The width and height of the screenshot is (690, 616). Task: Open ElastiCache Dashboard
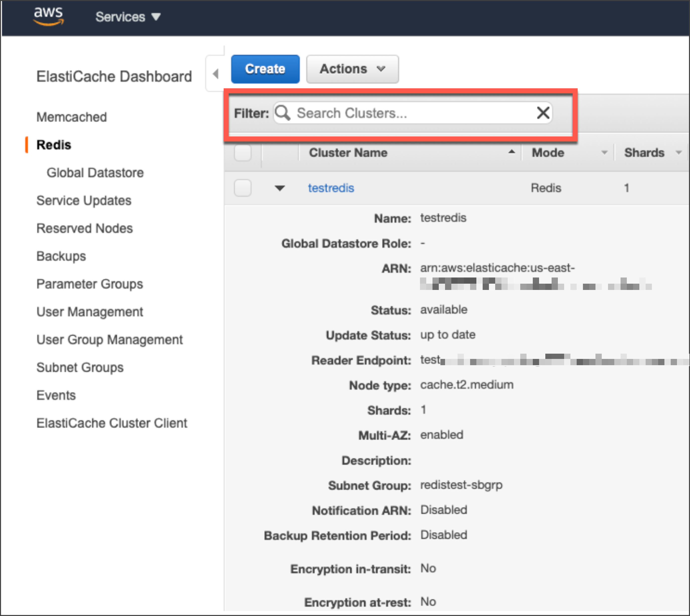pos(114,76)
